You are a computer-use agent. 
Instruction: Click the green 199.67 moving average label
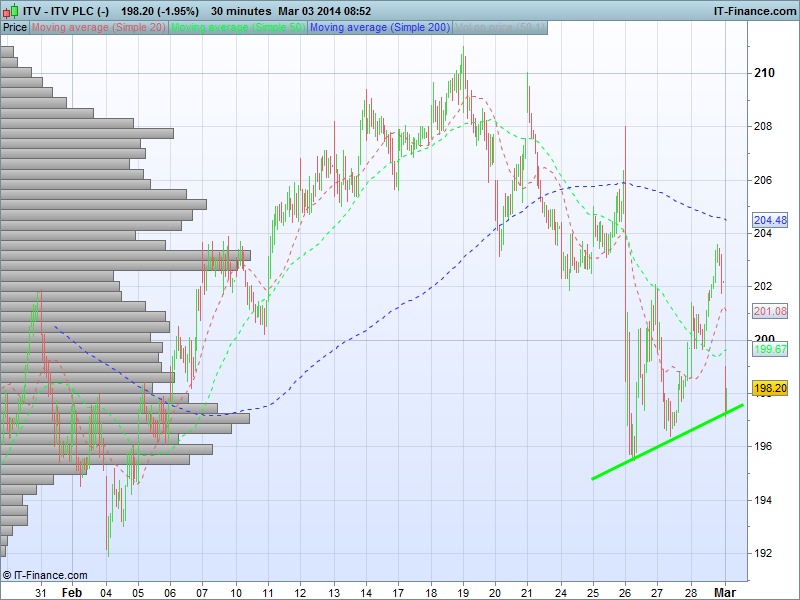point(770,349)
